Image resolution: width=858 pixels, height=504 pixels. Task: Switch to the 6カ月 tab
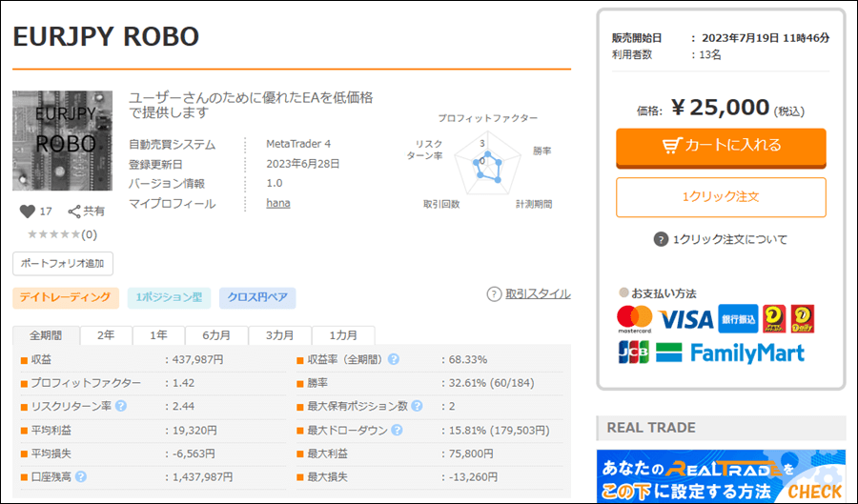tap(214, 335)
